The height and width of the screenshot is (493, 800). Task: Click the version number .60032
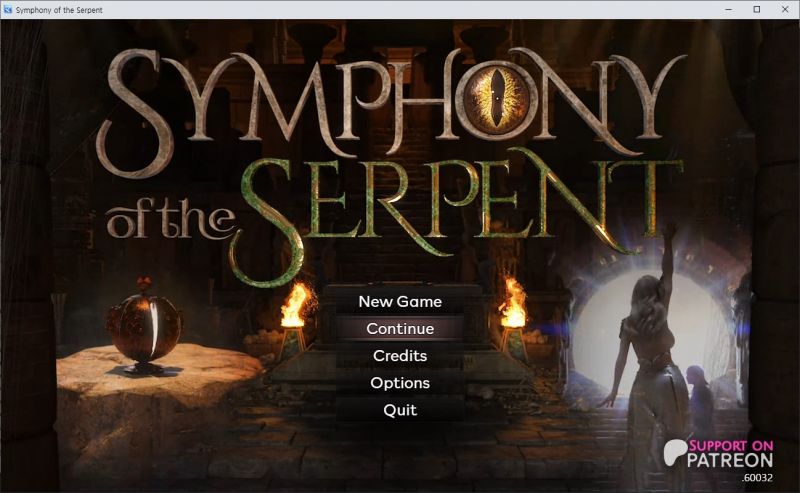pyautogui.click(x=757, y=478)
